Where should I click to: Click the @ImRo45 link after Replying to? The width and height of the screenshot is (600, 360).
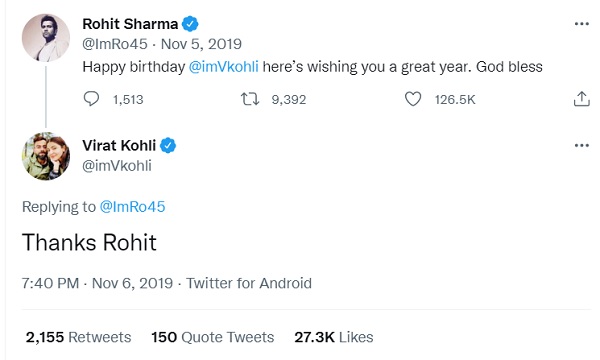tap(132, 207)
